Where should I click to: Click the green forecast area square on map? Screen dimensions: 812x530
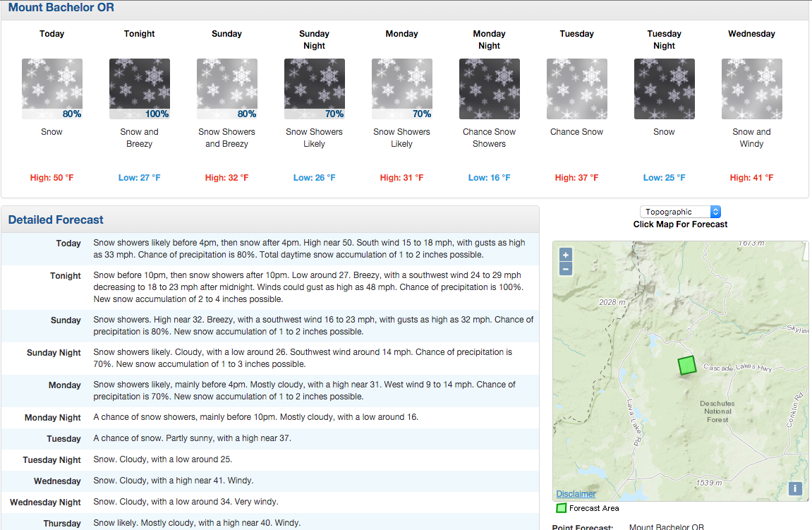coord(687,365)
